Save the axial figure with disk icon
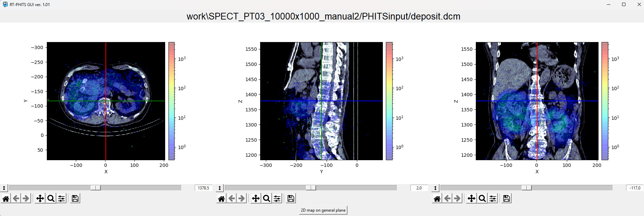The width and height of the screenshot is (644, 216). click(75, 199)
